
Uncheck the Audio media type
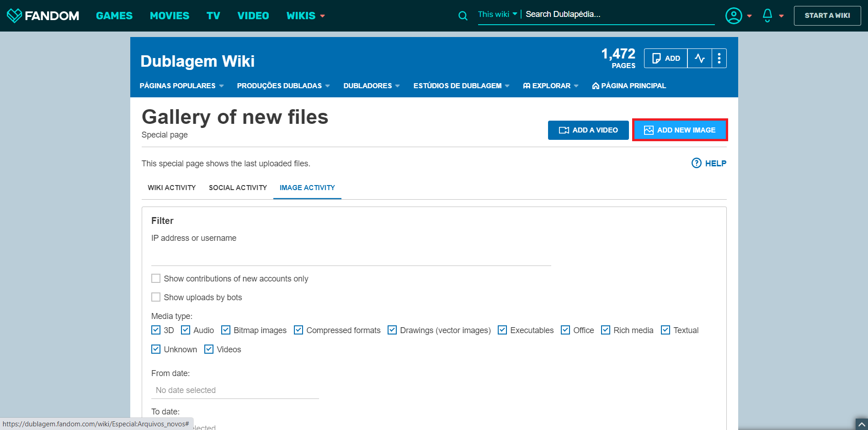(x=186, y=330)
